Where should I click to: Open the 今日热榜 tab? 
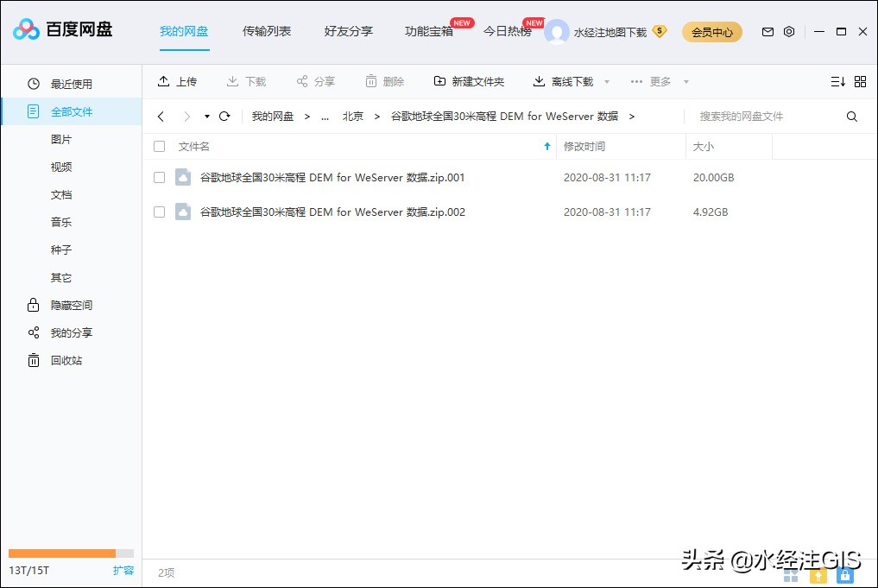click(x=508, y=31)
